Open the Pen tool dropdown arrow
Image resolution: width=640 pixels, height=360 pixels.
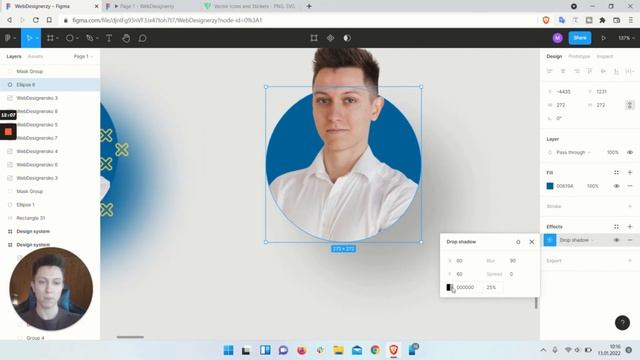click(x=97, y=38)
